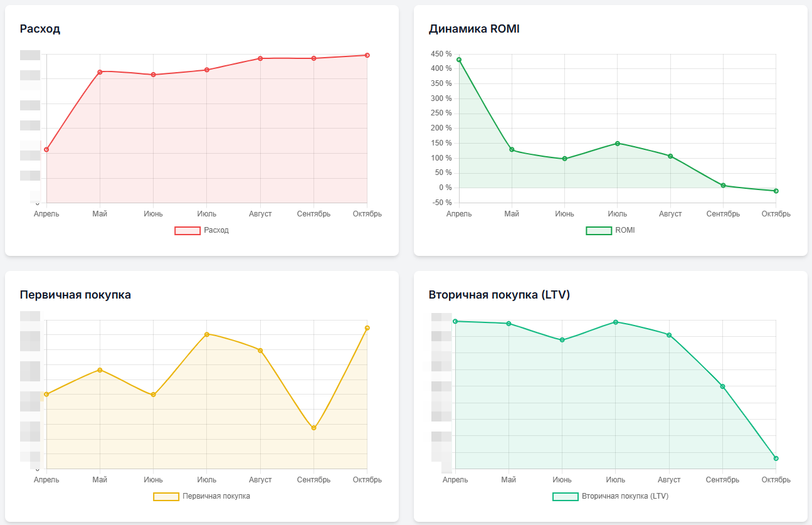
Task: Select the Октябрь point on Первичная покупка chart
Action: (x=367, y=327)
